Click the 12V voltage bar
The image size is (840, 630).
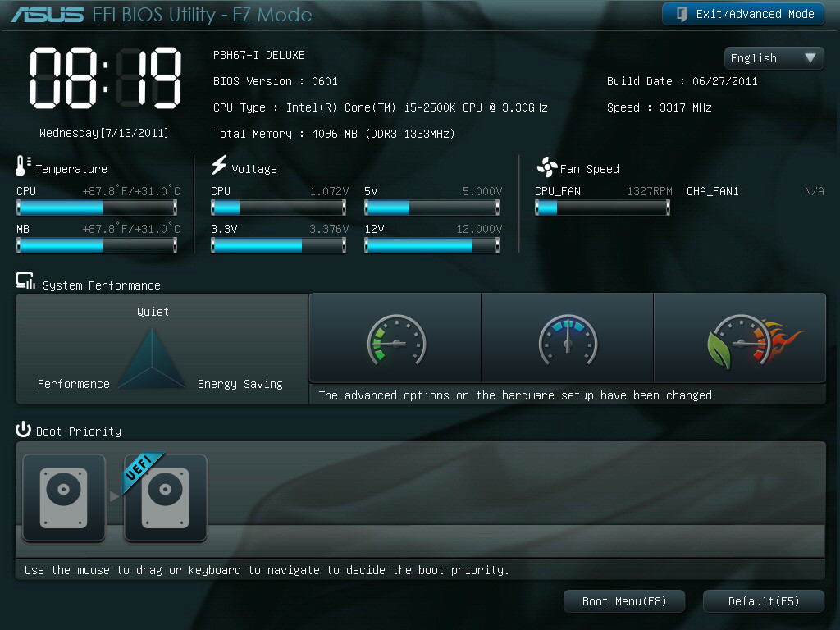tap(432, 245)
